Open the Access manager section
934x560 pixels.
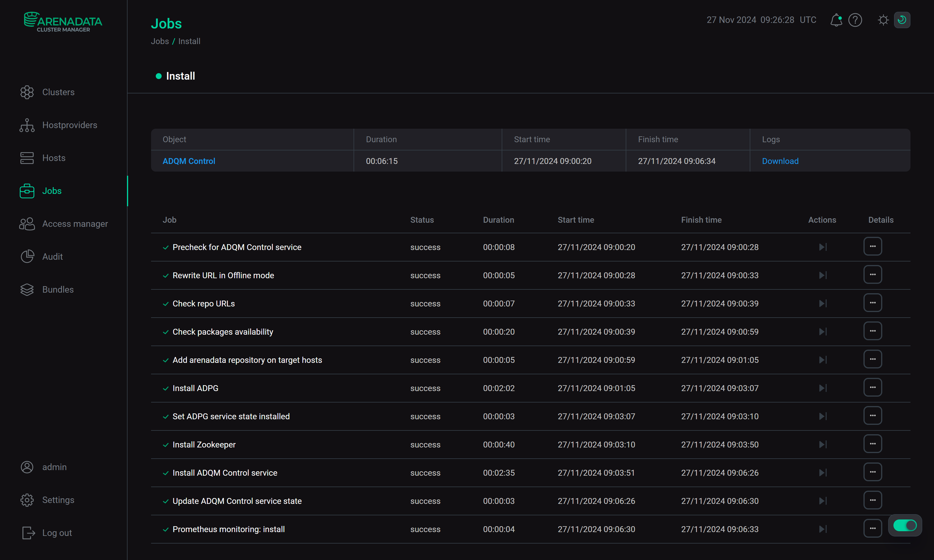(75, 223)
